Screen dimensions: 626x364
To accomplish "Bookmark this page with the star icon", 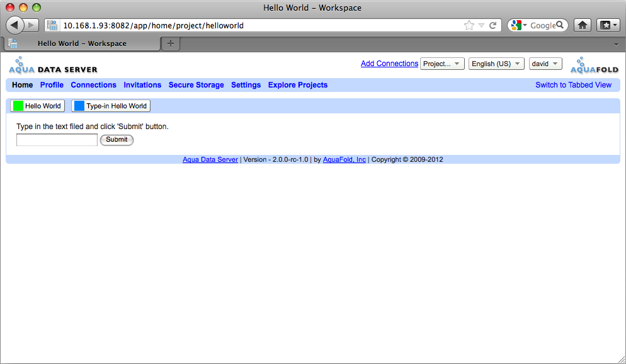I will pos(469,26).
